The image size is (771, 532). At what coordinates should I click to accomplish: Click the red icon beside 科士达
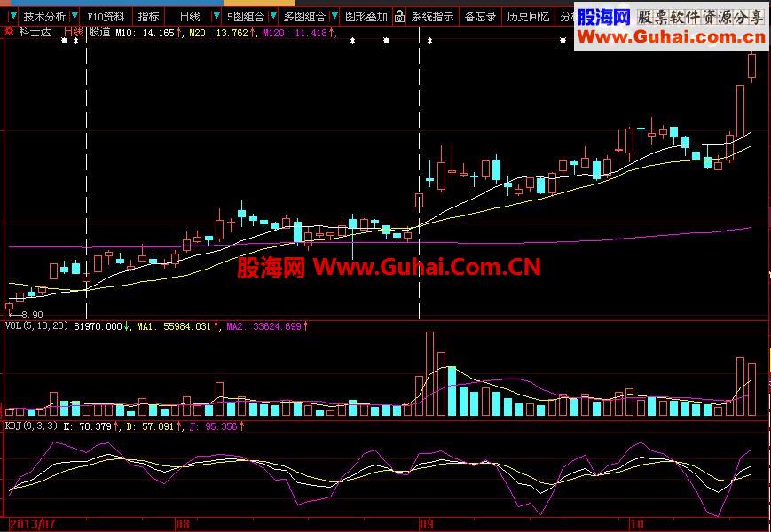coord(8,33)
